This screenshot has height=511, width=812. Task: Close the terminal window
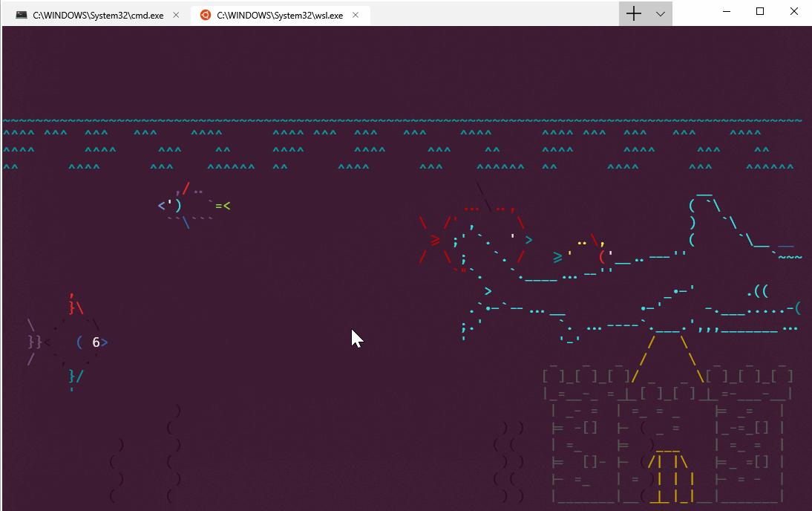pos(794,11)
